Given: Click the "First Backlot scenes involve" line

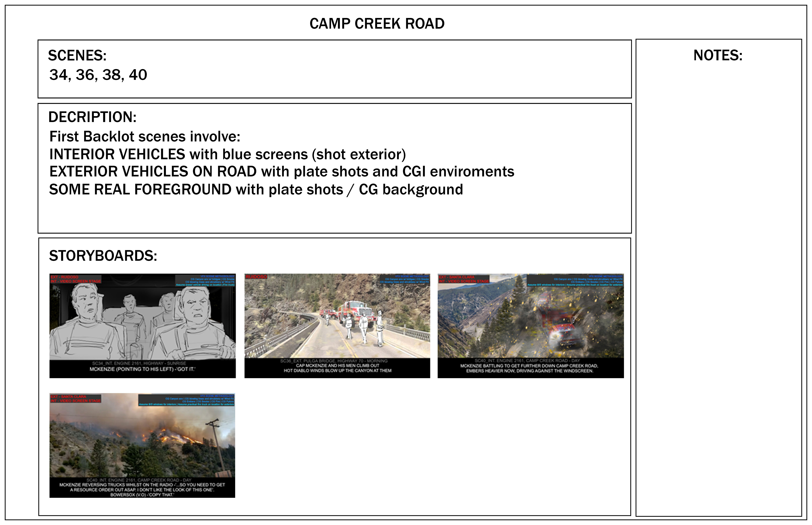Looking at the screenshot, I should pos(145,136).
